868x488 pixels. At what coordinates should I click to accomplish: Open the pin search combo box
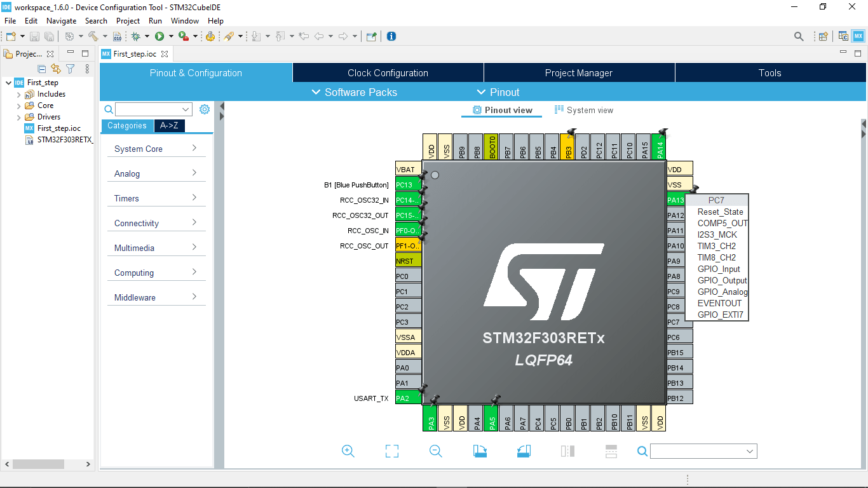703,451
